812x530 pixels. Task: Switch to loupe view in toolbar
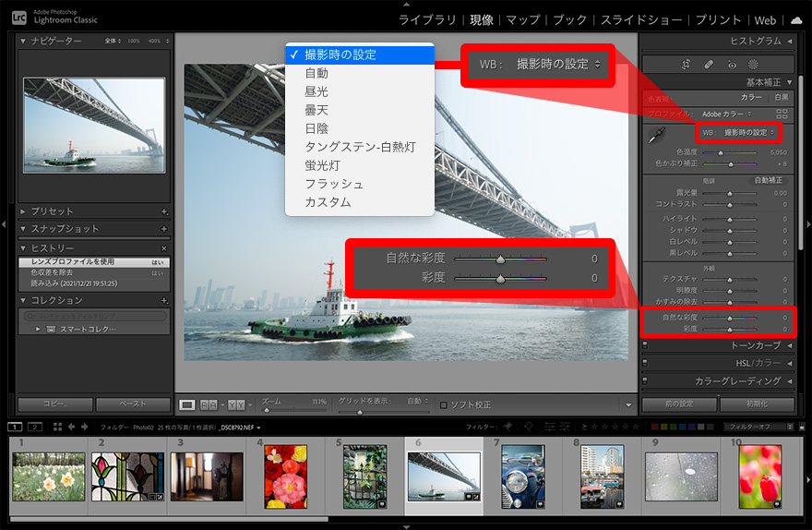click(x=187, y=404)
